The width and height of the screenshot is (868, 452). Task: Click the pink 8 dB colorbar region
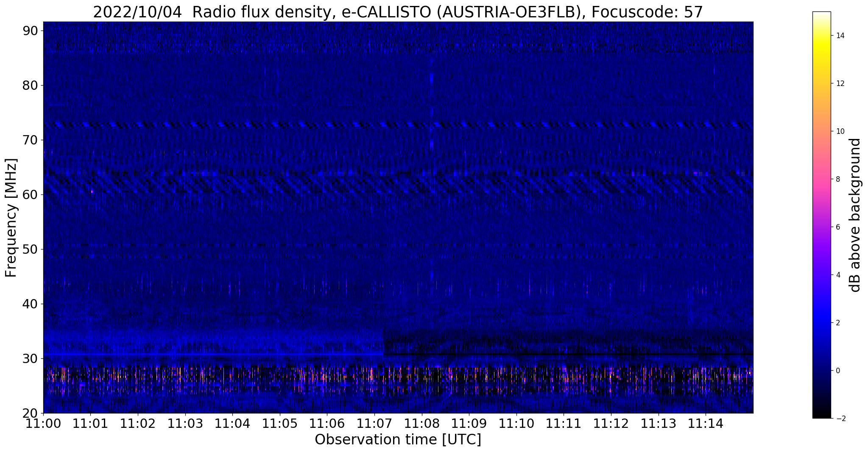point(821,179)
